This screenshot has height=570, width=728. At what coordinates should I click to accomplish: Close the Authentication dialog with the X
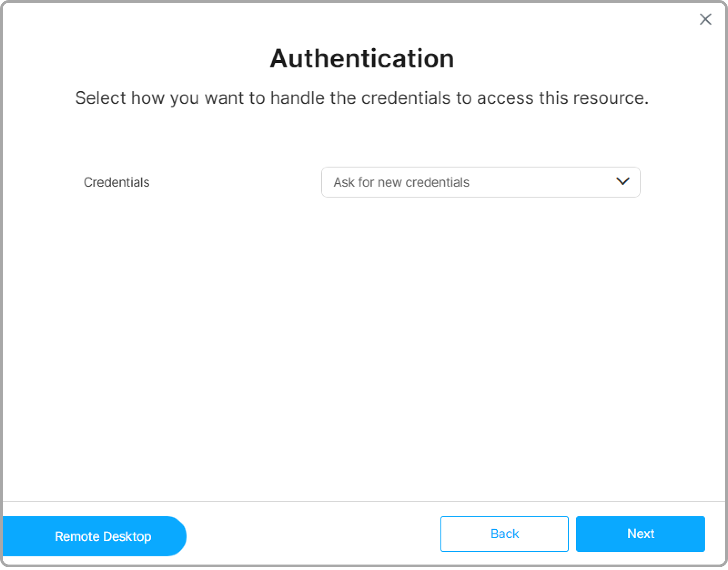click(705, 19)
